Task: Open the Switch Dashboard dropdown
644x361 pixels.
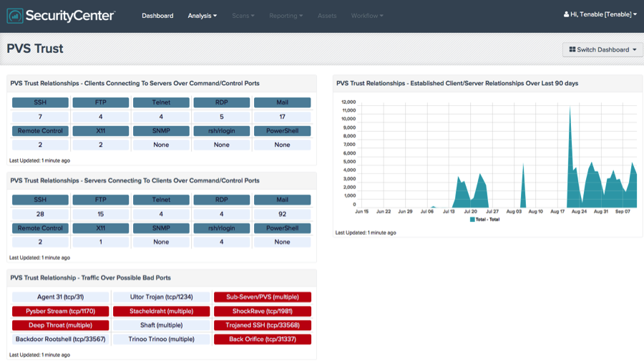Action: tap(602, 49)
